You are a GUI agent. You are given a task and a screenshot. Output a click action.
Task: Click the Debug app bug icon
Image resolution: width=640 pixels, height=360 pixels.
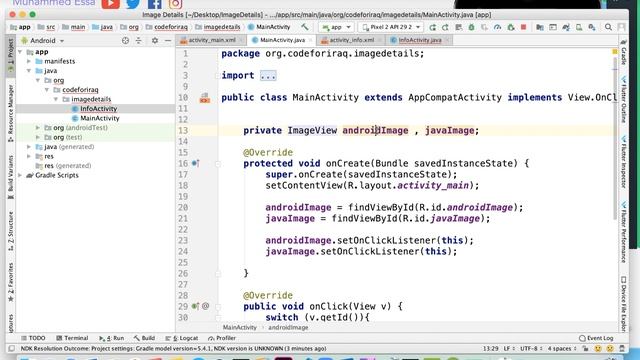click(x=471, y=27)
